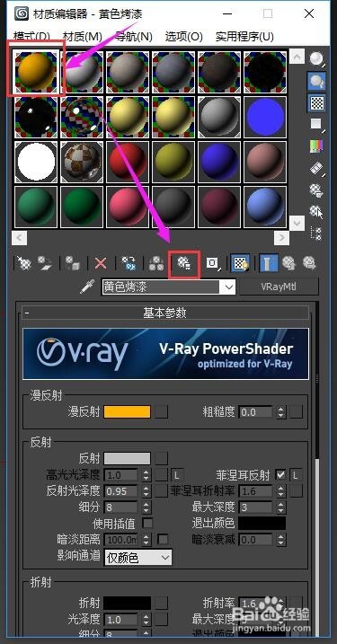The image size is (337, 644).
Task: Open the 导航(N) menu
Action: tap(134, 37)
